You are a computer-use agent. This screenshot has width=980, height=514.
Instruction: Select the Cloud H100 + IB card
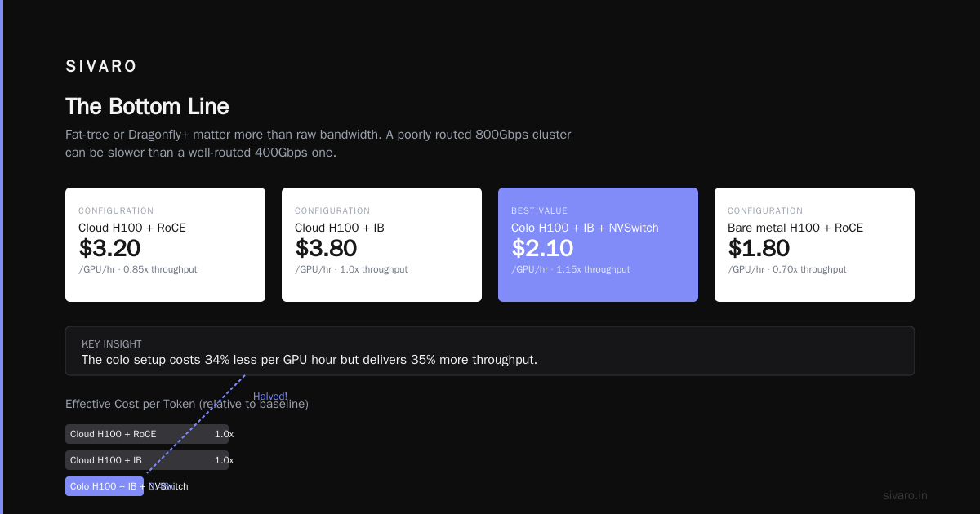coord(381,245)
